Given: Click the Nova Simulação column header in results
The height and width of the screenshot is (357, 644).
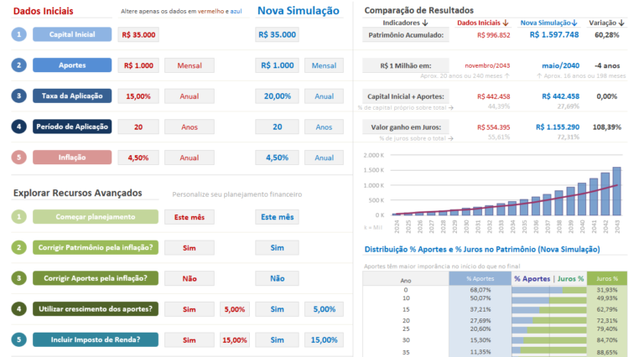Looking at the screenshot, I should pos(549,22).
